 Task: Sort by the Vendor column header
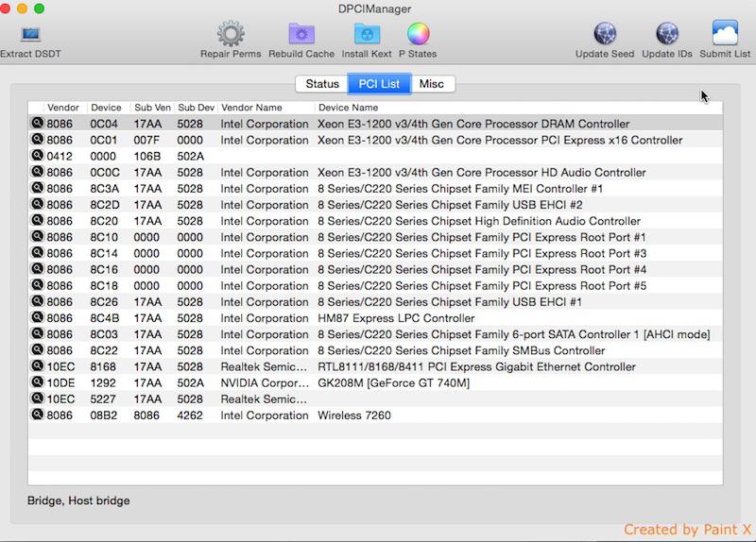(x=63, y=108)
